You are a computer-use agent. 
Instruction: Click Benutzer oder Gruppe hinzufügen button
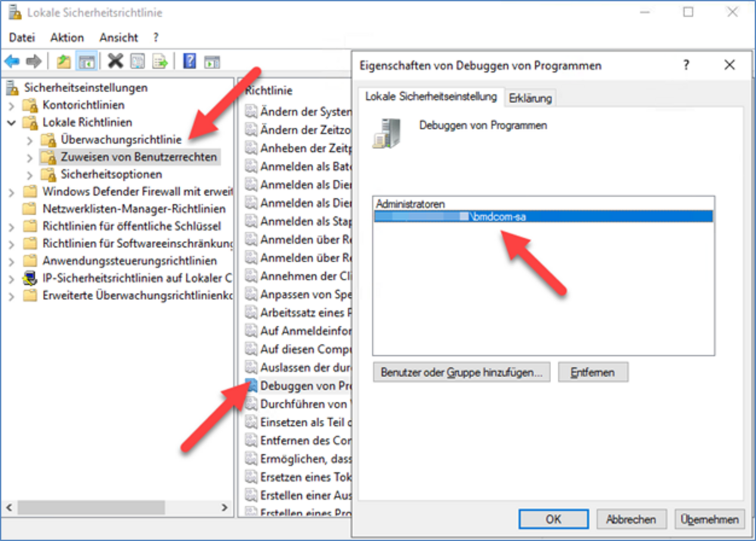(x=461, y=373)
